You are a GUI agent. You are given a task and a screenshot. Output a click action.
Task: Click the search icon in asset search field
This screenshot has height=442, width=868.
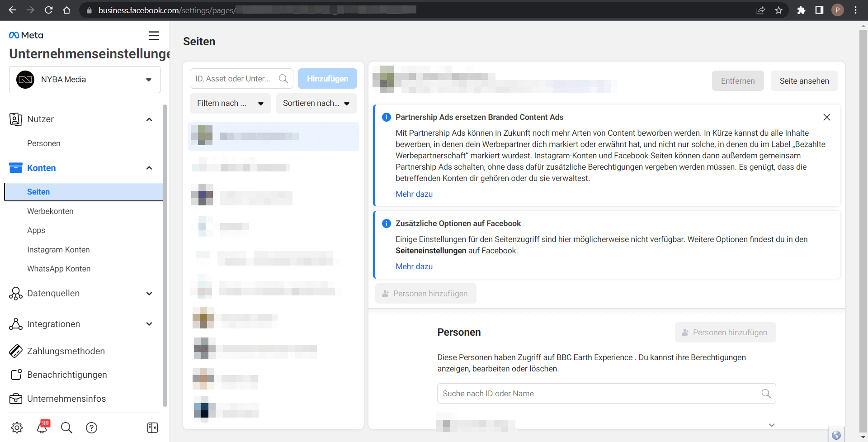(283, 79)
